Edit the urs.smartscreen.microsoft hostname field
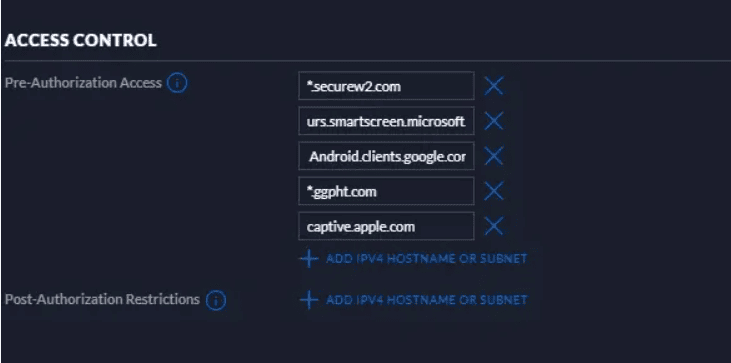This screenshot has width=731, height=363. [x=386, y=121]
